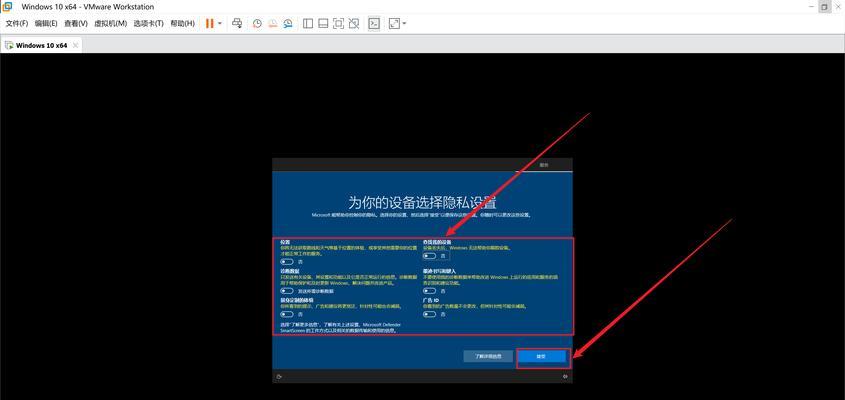The width and height of the screenshot is (845, 400).
Task: Open ease of access icon in setup
Action: click(279, 377)
